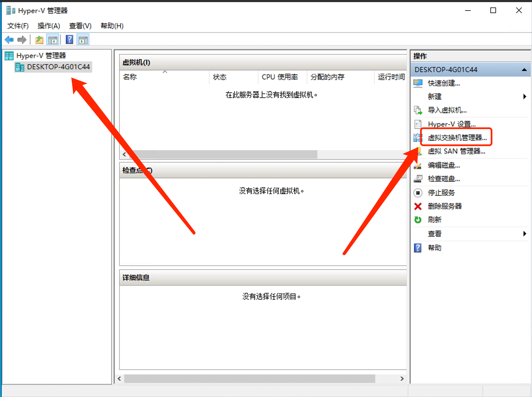Click the 虚拟机(I) panel header
This screenshot has height=397, width=532.
click(x=263, y=62)
